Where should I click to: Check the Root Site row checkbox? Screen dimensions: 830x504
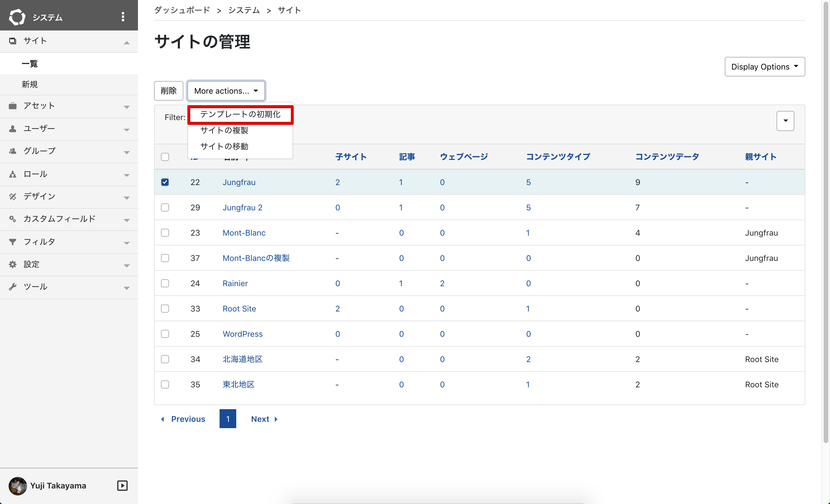pos(165,308)
